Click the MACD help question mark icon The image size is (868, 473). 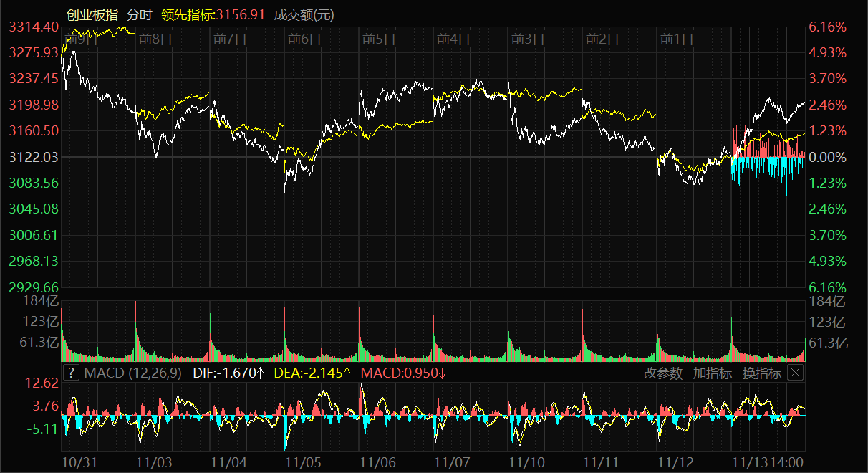(71, 373)
